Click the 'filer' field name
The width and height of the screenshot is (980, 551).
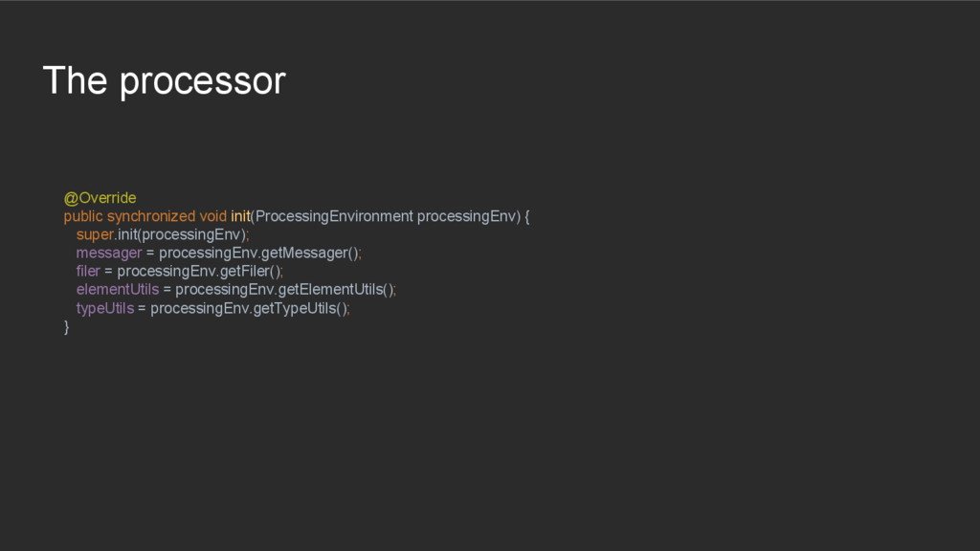click(x=88, y=271)
